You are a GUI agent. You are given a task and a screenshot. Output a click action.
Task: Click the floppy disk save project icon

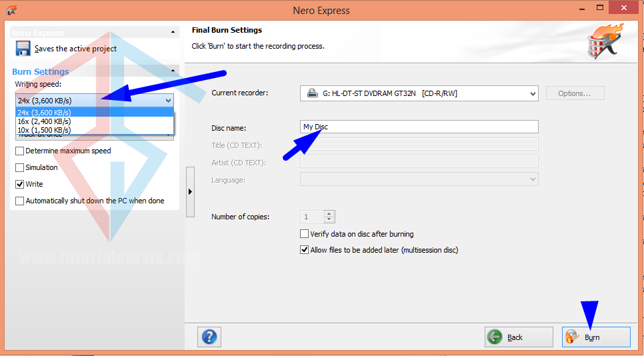tap(23, 49)
